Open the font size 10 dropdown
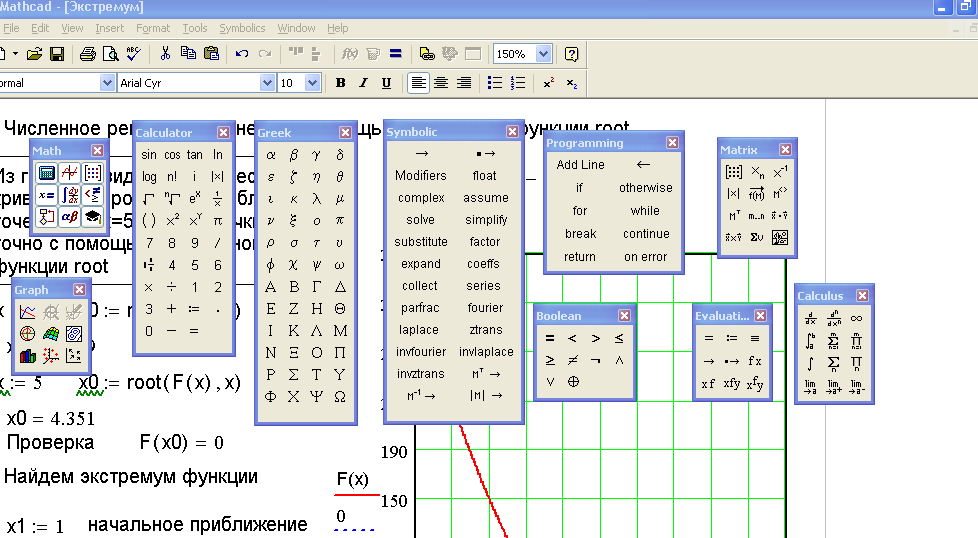 pyautogui.click(x=312, y=83)
